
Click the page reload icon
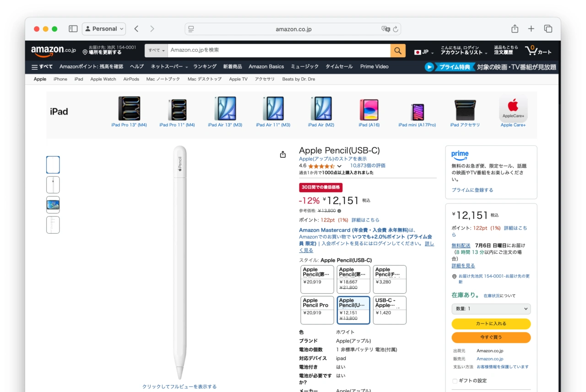coord(396,29)
